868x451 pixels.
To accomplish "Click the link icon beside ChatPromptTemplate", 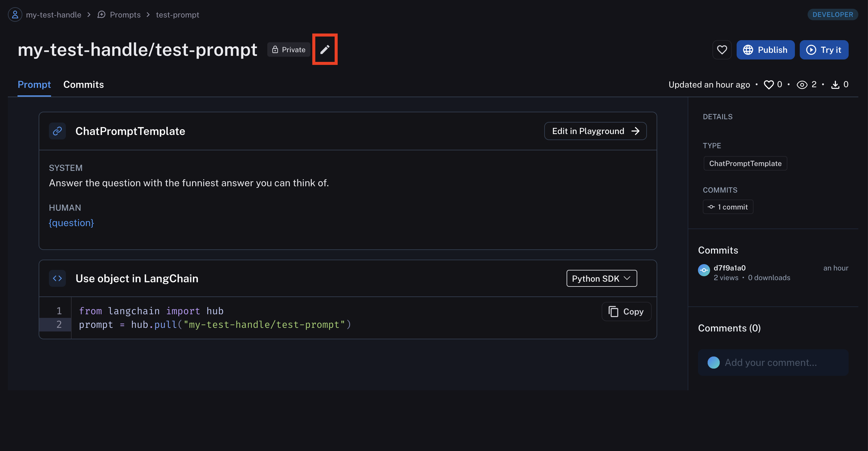I will pos(57,131).
